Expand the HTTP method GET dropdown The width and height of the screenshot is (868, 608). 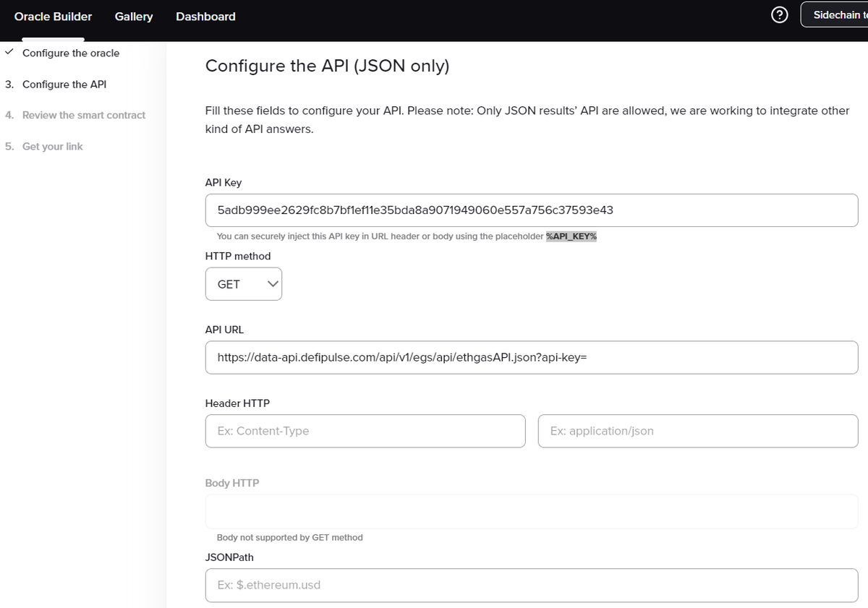point(244,284)
